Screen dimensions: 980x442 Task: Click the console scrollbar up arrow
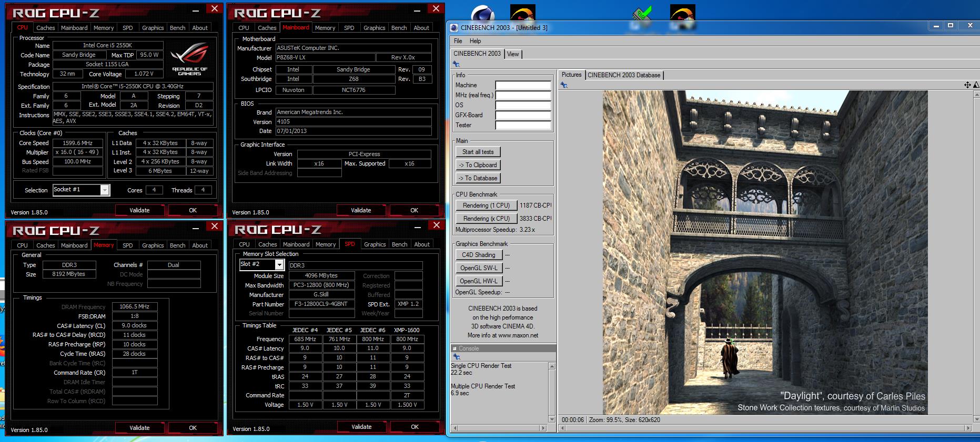(552, 366)
